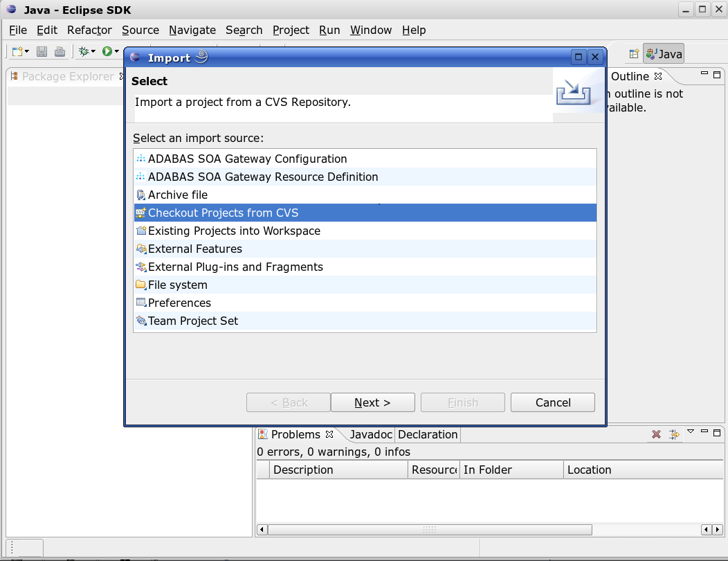Open the Navigate menu
The image size is (728, 561).
pos(192,30)
